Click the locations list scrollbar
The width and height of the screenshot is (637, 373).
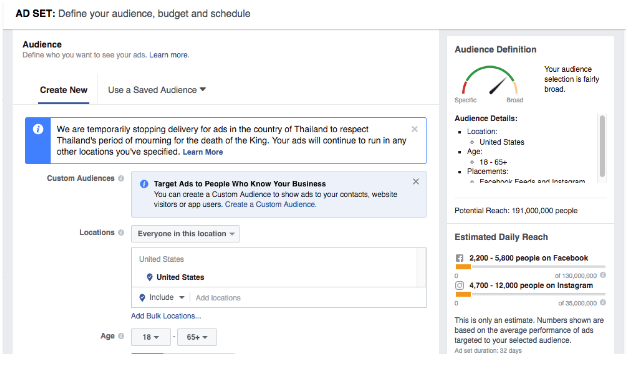421,267
